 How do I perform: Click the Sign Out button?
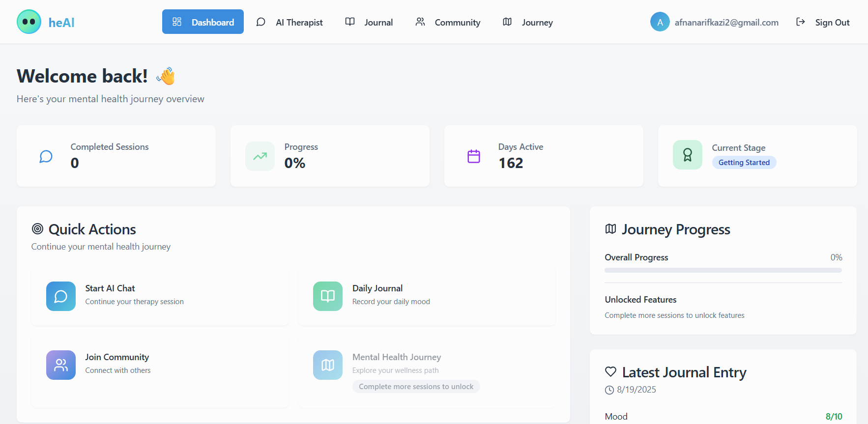click(823, 22)
